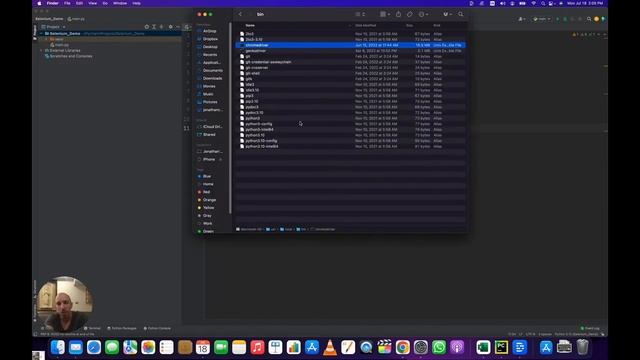
Task: Open the toolbar overflow chevron dropdown in Finder
Action: (x=447, y=14)
